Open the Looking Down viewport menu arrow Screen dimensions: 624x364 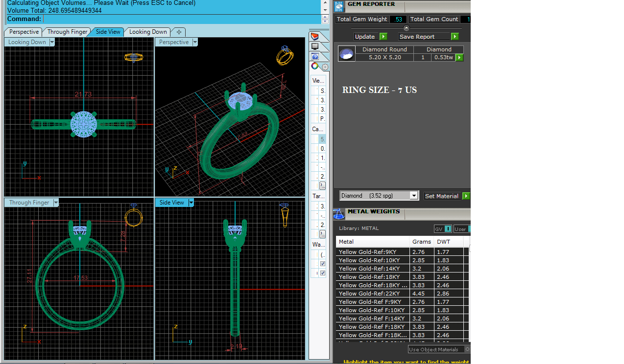click(52, 42)
